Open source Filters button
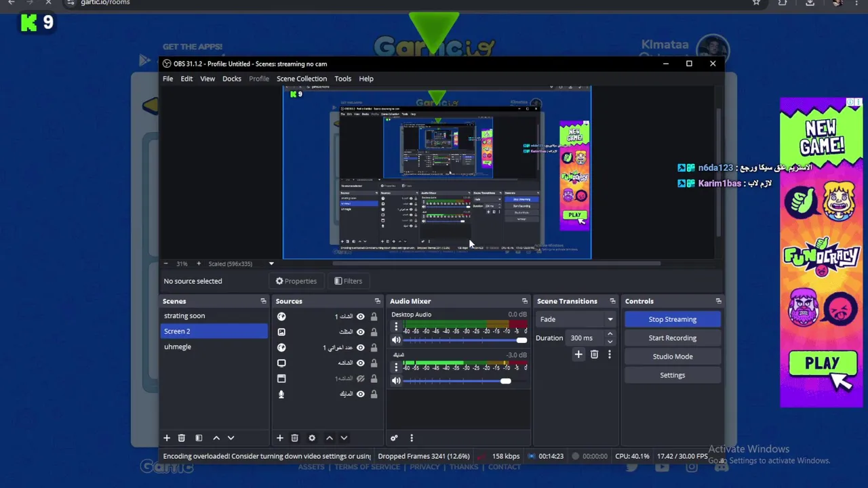 pyautogui.click(x=349, y=281)
